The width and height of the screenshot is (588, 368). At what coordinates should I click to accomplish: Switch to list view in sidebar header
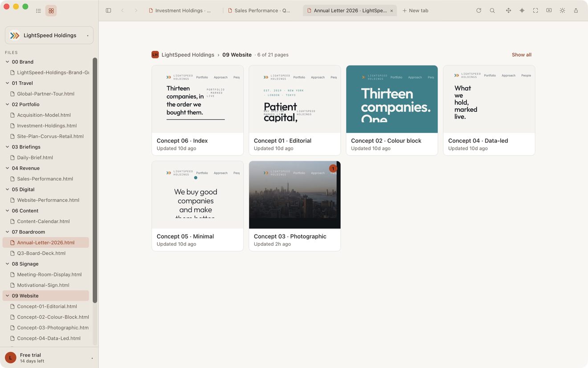point(38,11)
